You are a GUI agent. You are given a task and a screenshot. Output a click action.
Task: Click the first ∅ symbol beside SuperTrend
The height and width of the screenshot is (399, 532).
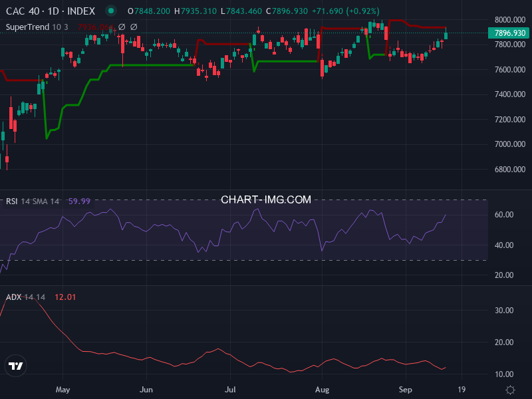[x=122, y=27]
